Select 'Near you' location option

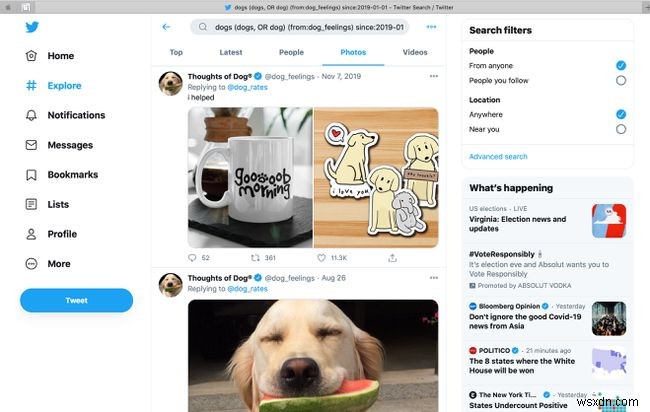[x=621, y=129]
